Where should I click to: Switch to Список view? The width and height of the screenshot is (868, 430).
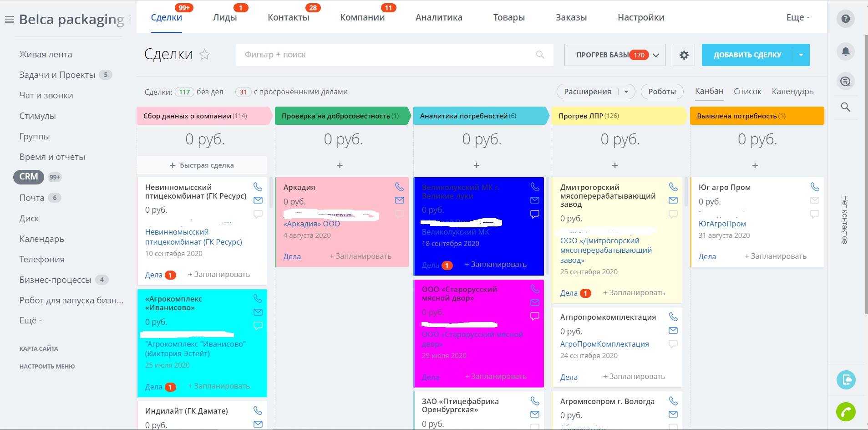pyautogui.click(x=747, y=92)
